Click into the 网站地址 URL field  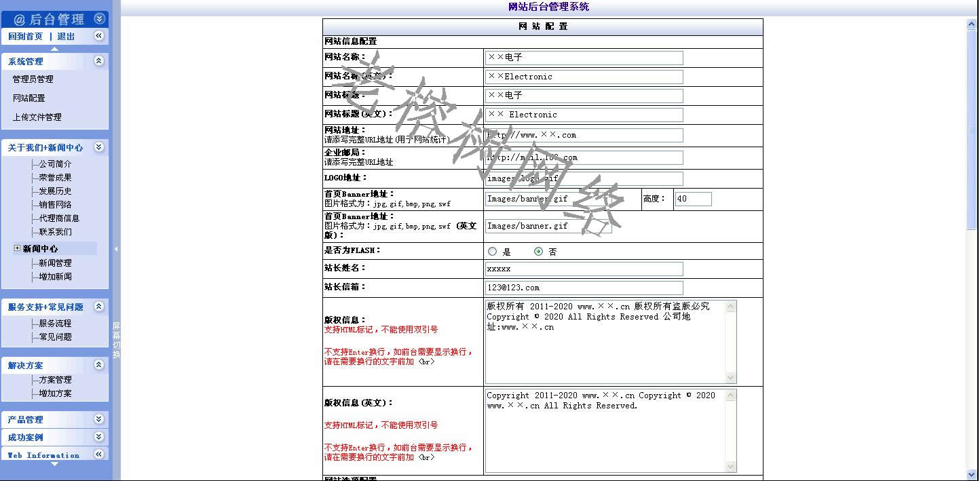584,135
